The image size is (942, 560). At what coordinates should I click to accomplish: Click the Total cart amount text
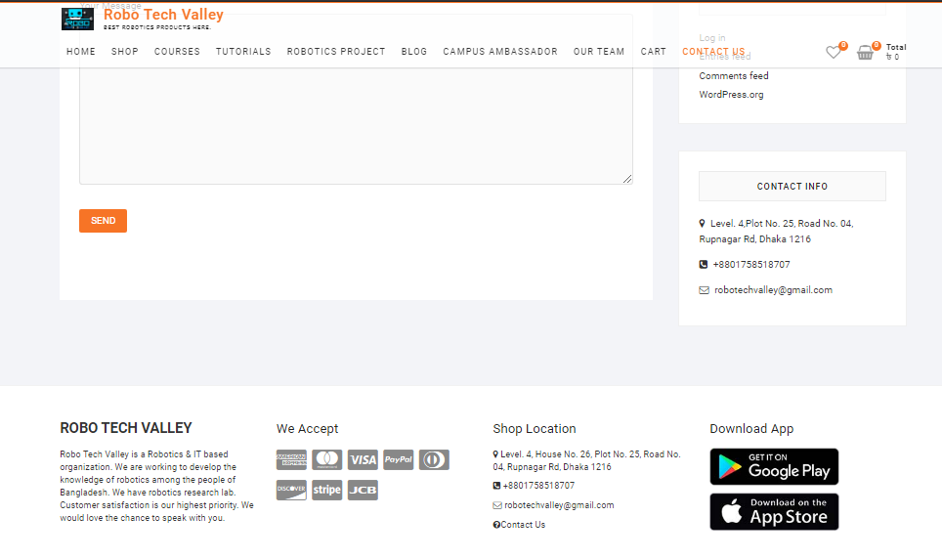(x=896, y=52)
